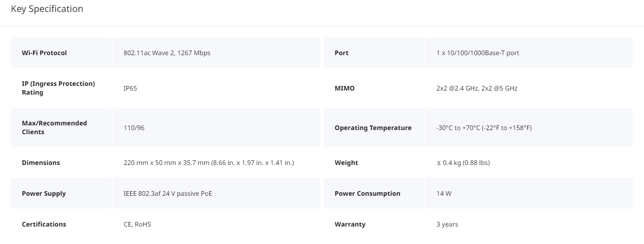Select the 802.11ac Wave 2 value text
The width and height of the screenshot is (644, 244).
click(167, 53)
